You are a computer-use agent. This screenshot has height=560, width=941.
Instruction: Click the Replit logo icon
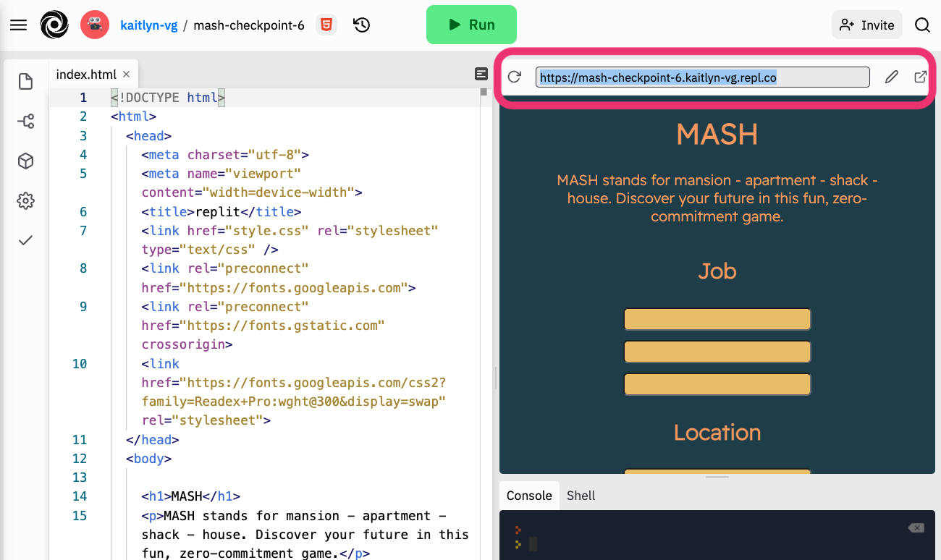coord(54,25)
